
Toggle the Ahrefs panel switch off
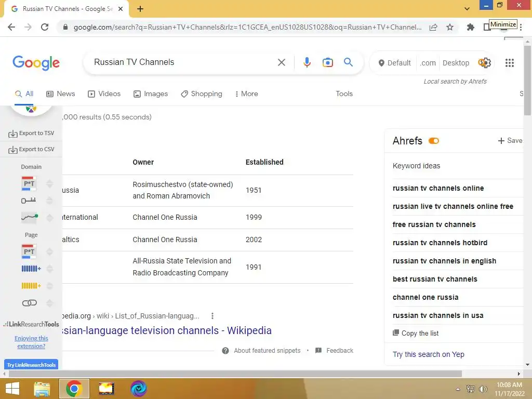coord(434,141)
